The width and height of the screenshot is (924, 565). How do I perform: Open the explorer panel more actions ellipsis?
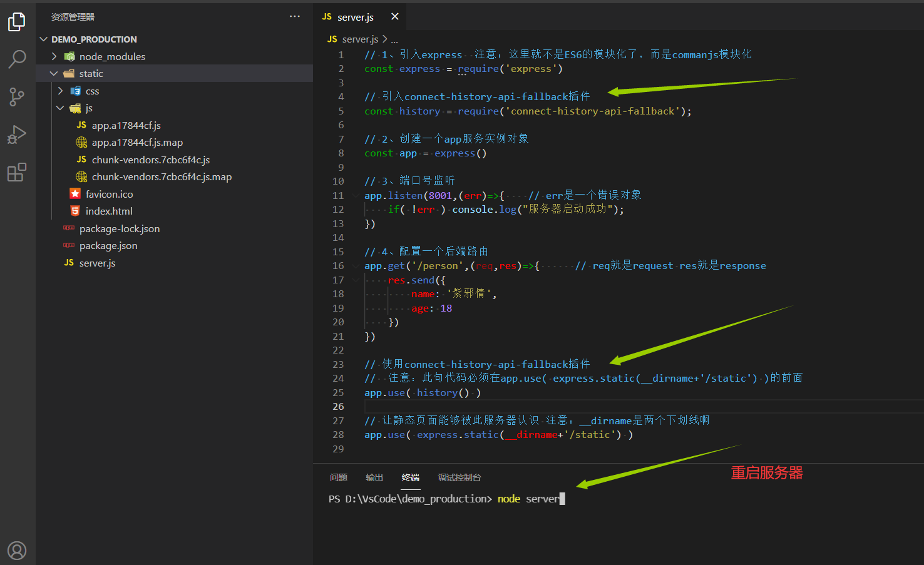pos(295,17)
